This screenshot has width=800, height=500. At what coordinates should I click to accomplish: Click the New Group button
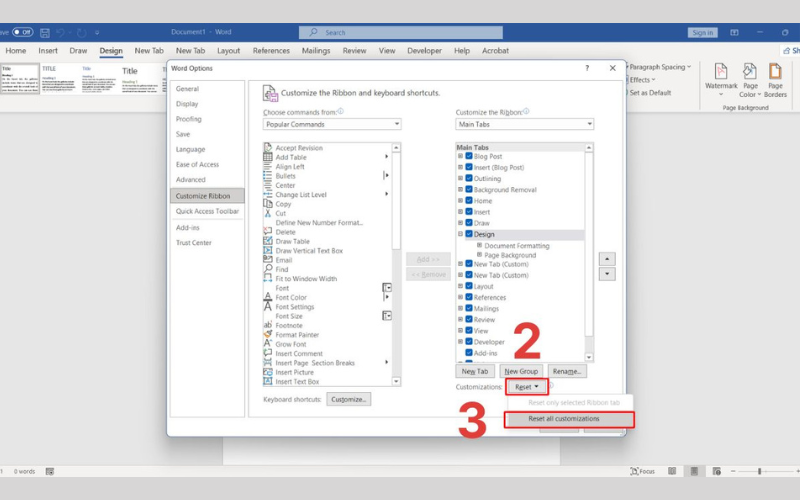click(x=519, y=371)
